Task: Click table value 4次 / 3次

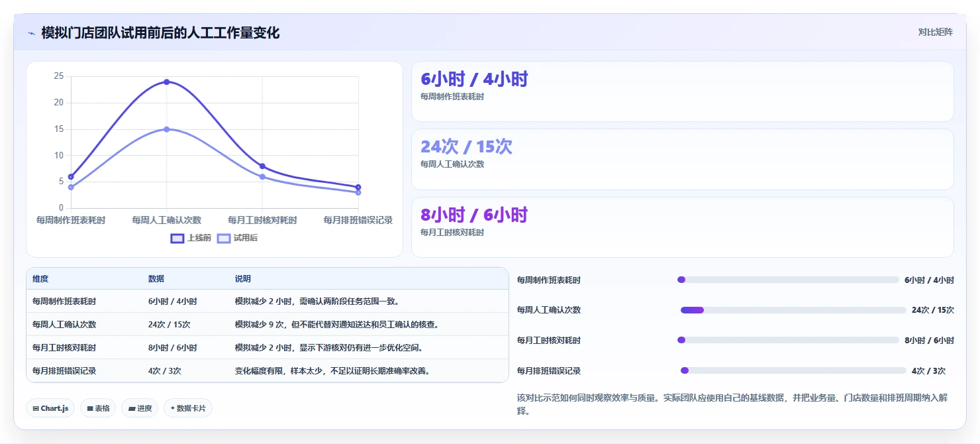Action: point(165,371)
